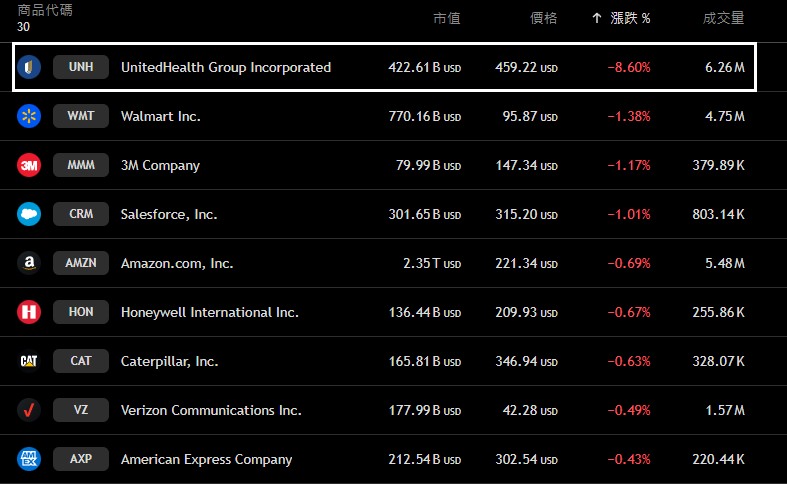Click the Verizon checkmark logo icon
The width and height of the screenshot is (787, 484).
pos(29,410)
